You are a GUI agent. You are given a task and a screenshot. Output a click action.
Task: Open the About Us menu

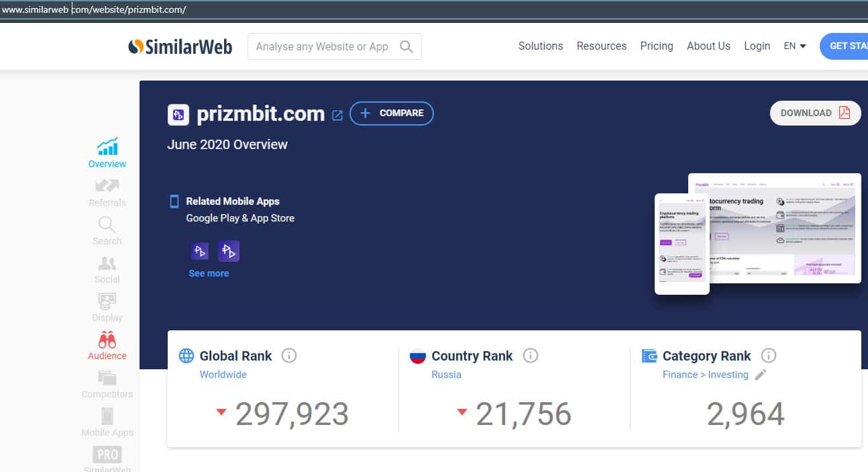708,46
